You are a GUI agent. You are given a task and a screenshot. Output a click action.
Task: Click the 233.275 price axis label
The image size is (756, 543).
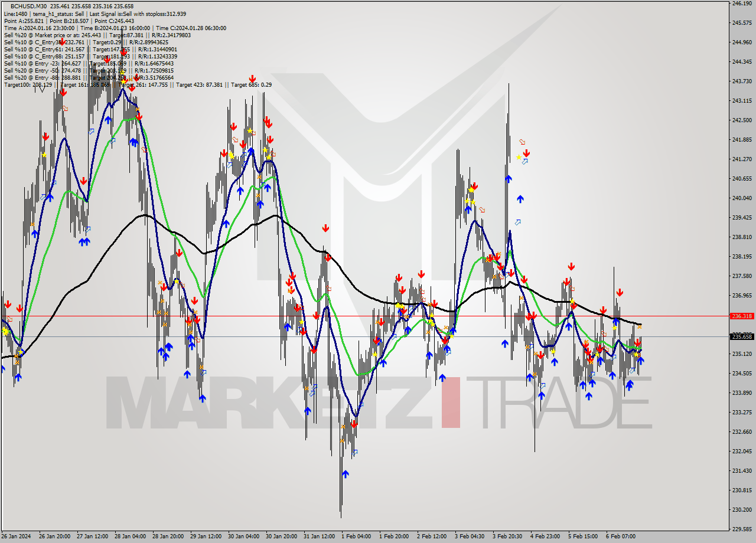coord(742,413)
